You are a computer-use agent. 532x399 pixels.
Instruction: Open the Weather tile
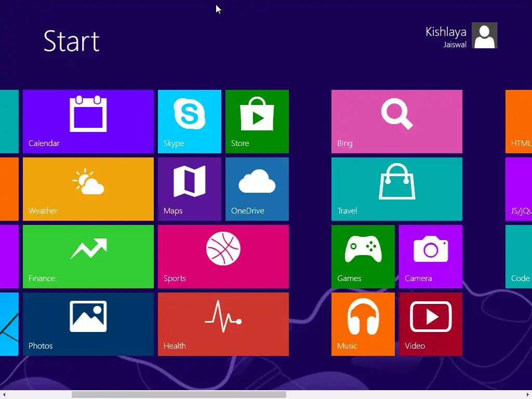88,189
